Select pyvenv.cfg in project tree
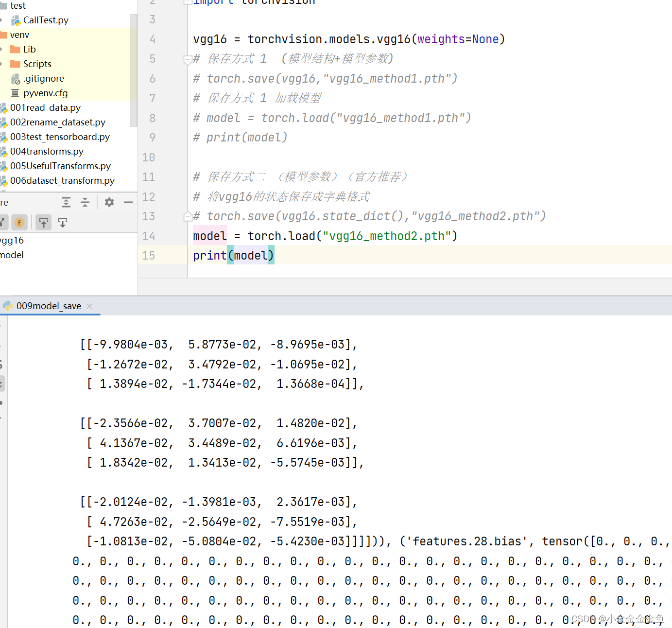Image resolution: width=672 pixels, height=628 pixels. 46,93
